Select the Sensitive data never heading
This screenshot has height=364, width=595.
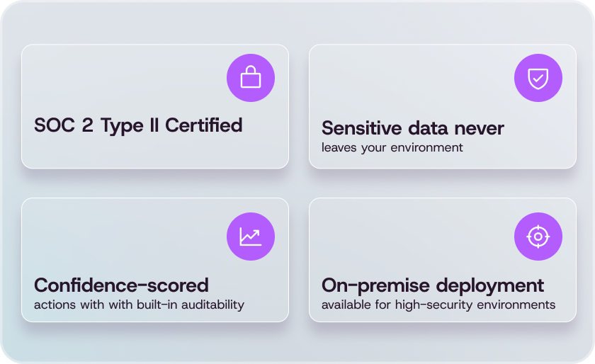click(x=413, y=128)
